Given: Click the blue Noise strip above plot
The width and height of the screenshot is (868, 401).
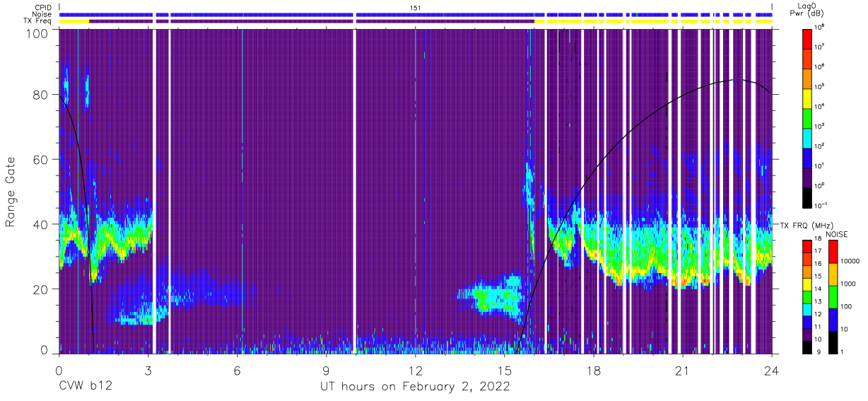Looking at the screenshot, I should pyautogui.click(x=416, y=14).
